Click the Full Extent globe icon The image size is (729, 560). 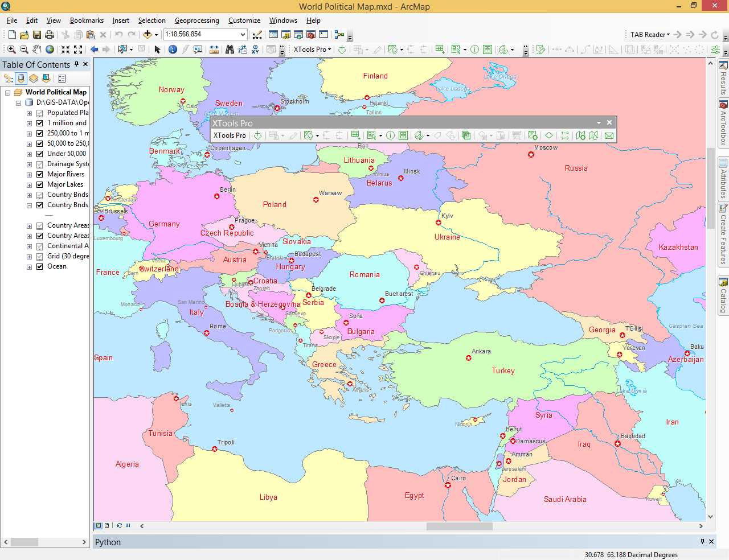(x=50, y=50)
